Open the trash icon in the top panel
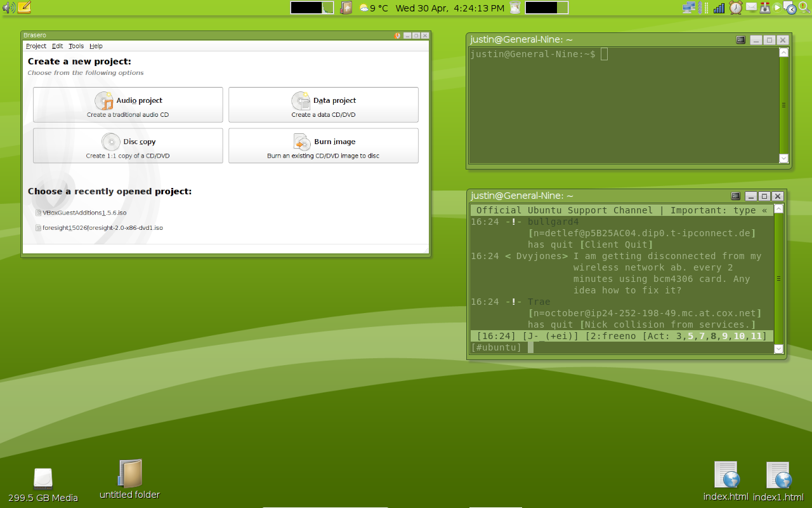Image resolution: width=812 pixels, height=508 pixels. 515,8
